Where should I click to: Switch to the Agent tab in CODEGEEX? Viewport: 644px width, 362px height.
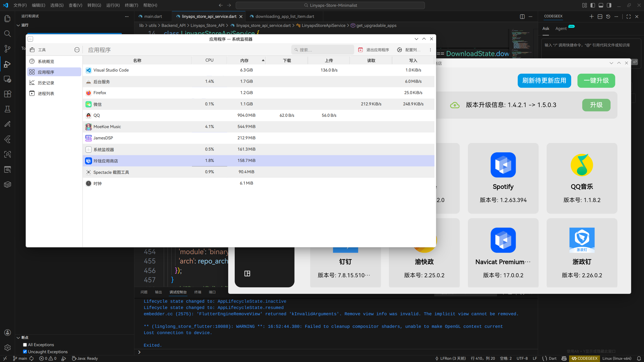[561, 28]
